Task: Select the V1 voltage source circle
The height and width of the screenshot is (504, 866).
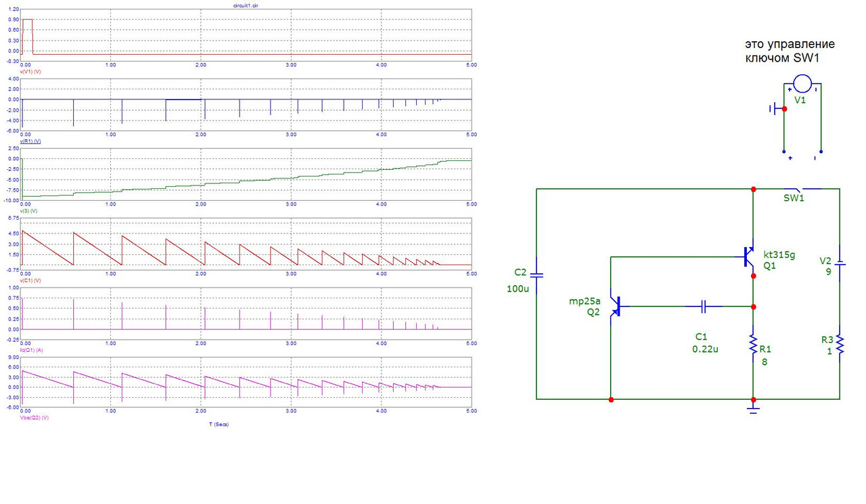Action: 802,84
